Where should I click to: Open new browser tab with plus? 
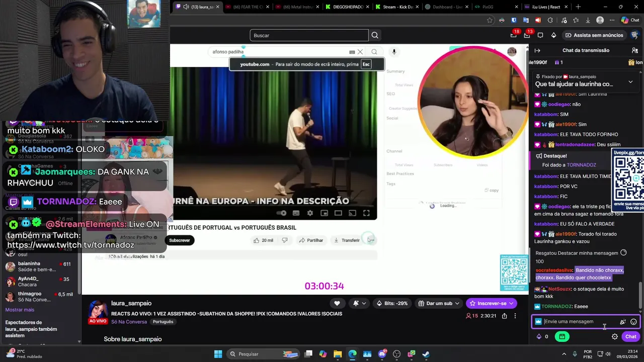(578, 7)
